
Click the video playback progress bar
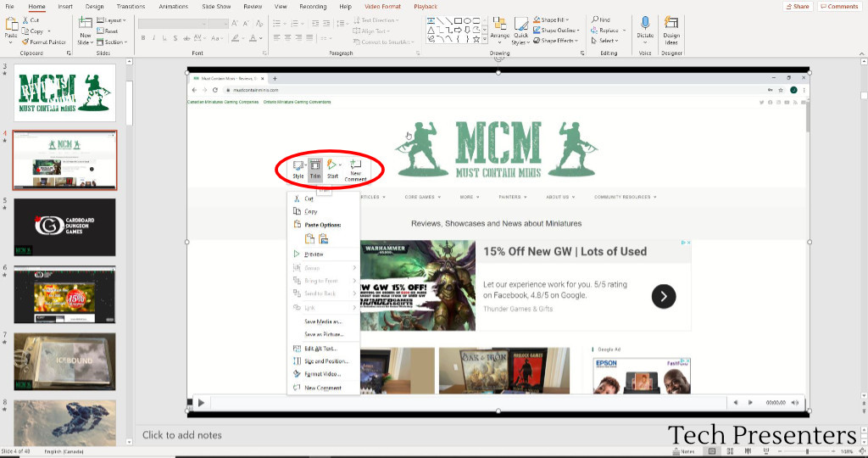pyautogui.click(x=469, y=403)
